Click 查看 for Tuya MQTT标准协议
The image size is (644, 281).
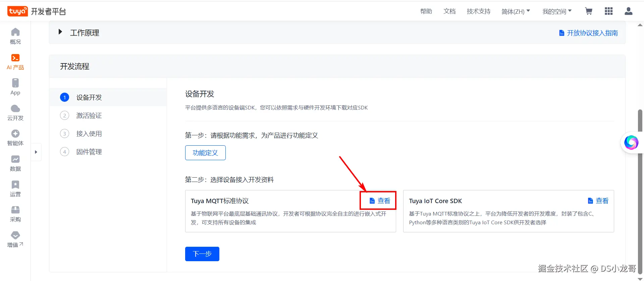tap(380, 201)
